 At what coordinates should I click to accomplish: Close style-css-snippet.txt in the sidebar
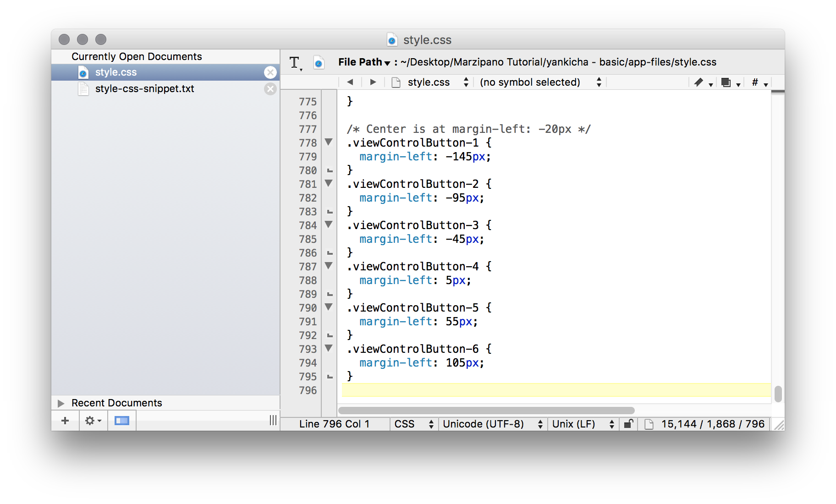tap(270, 89)
